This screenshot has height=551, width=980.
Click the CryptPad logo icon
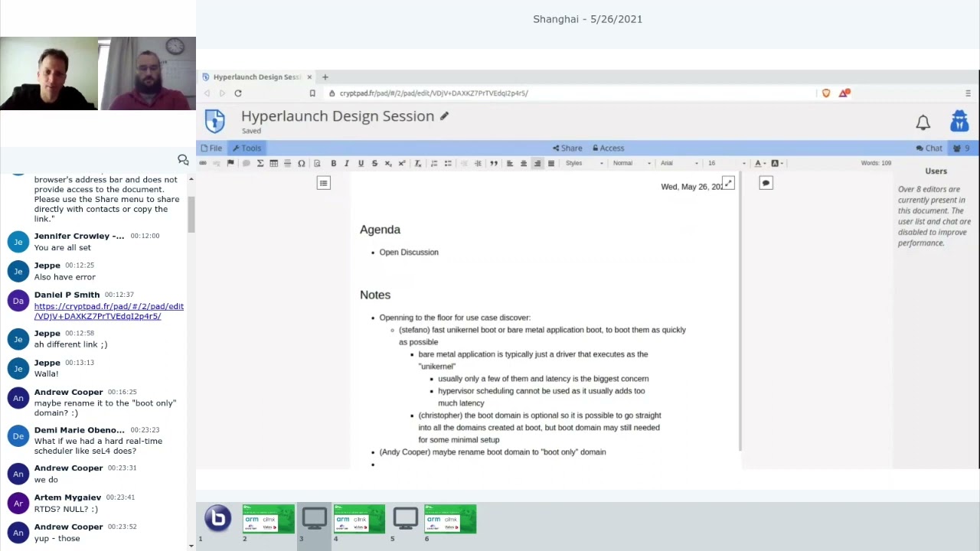pos(215,121)
